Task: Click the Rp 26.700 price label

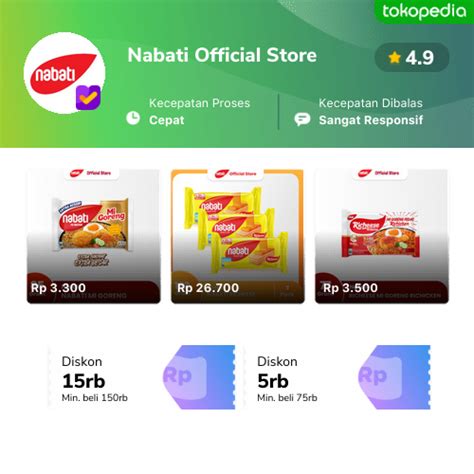Action: [x=208, y=288]
